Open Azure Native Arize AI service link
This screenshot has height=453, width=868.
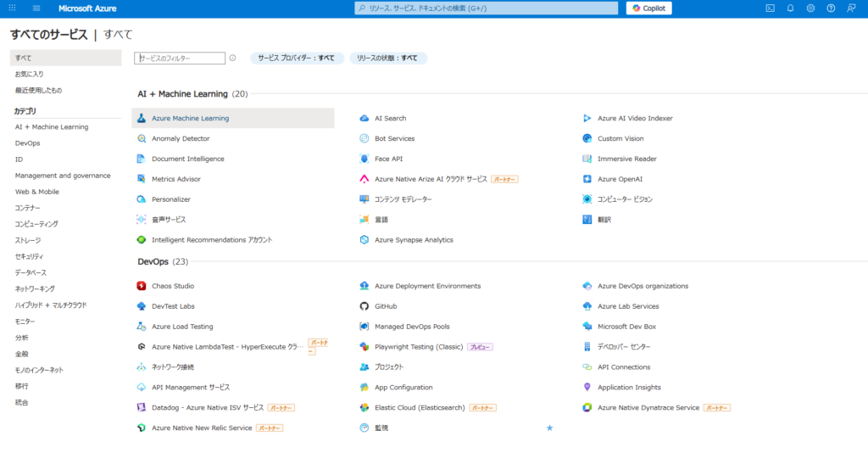click(431, 179)
